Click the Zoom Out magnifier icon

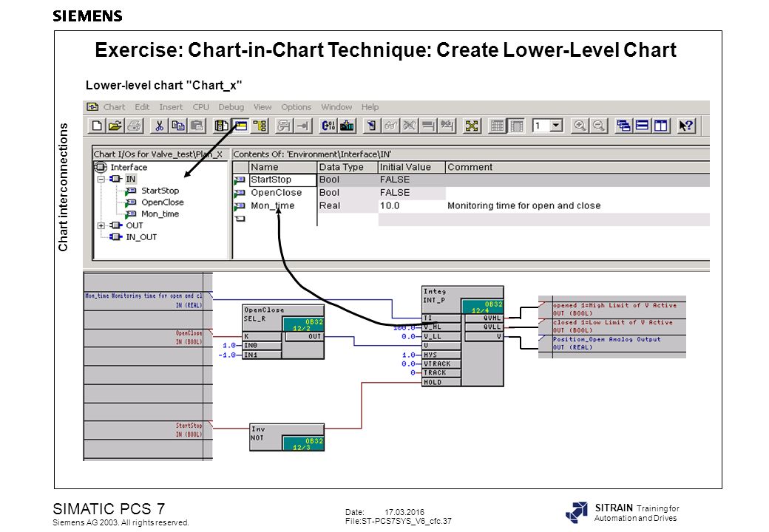pos(598,126)
